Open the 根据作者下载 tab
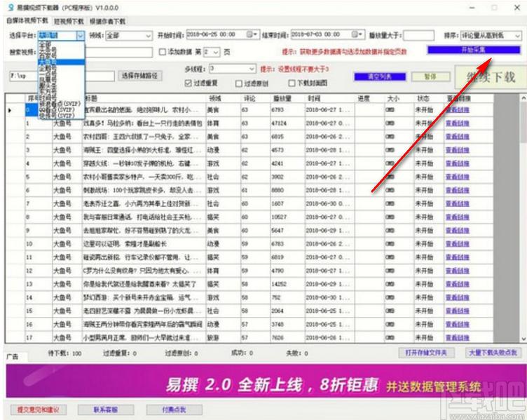This screenshot has height=420, width=527. (107, 21)
